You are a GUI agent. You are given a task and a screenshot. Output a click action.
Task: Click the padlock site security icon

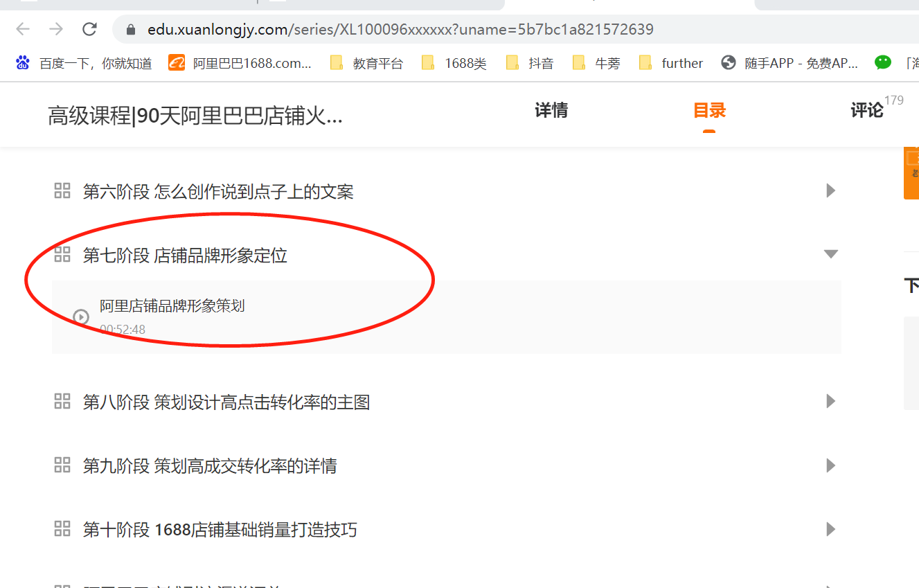[130, 30]
